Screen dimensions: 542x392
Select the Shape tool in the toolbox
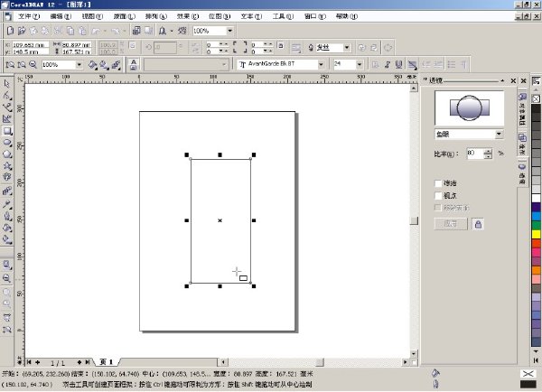click(7, 95)
